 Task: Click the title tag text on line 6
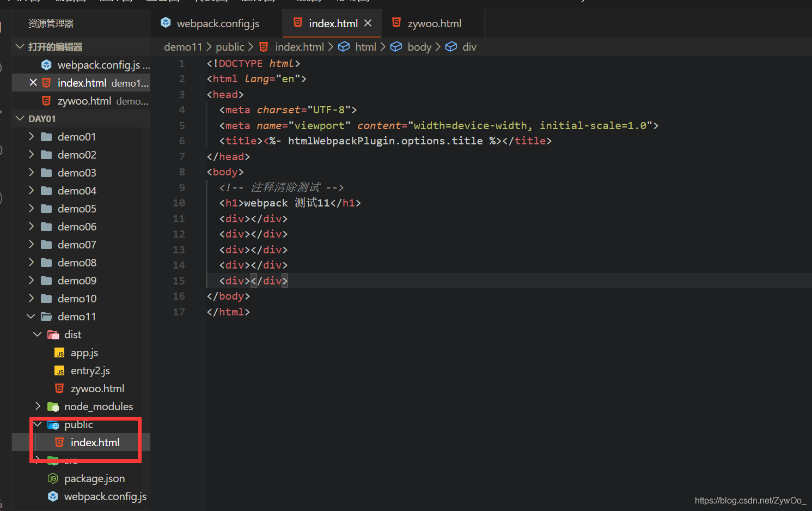click(x=386, y=141)
